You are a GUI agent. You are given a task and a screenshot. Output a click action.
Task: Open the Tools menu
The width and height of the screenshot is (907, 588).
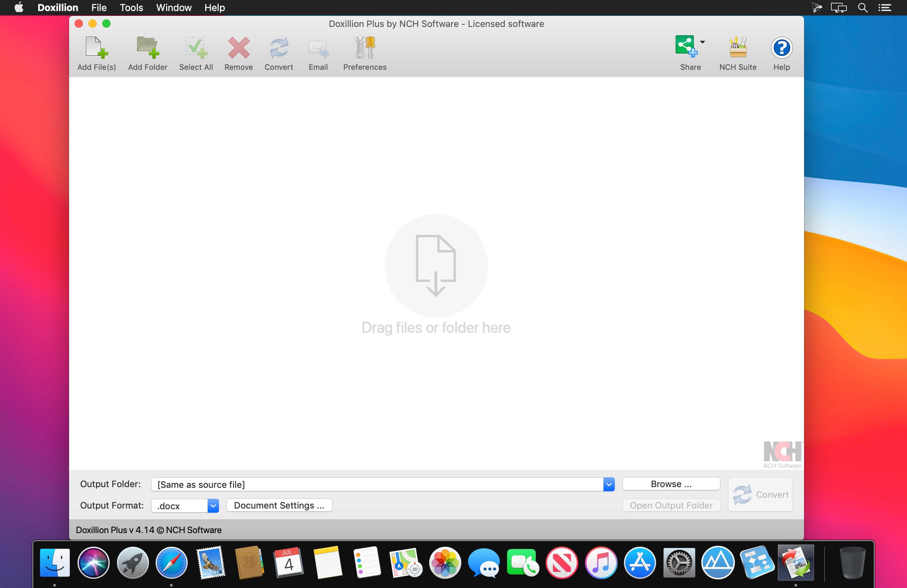click(131, 8)
